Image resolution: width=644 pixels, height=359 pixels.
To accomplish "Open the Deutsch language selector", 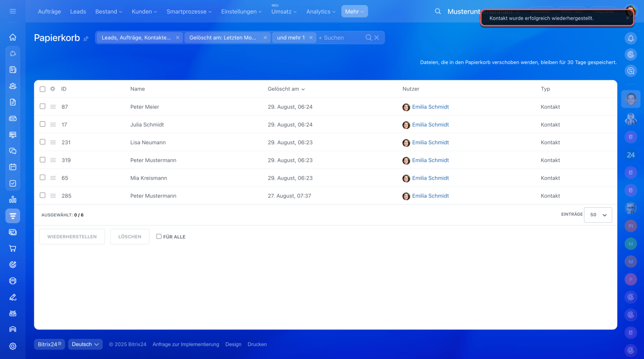I will pyautogui.click(x=86, y=344).
